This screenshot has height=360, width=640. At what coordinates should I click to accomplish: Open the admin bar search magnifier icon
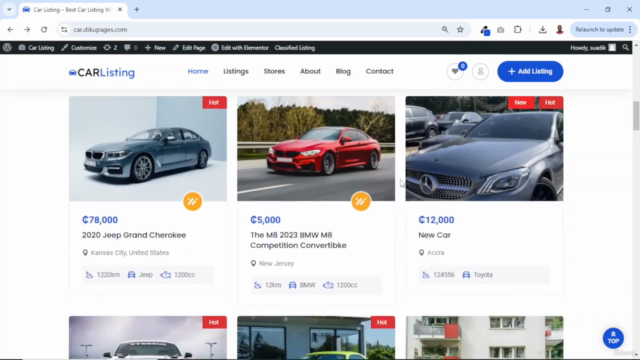click(x=626, y=48)
